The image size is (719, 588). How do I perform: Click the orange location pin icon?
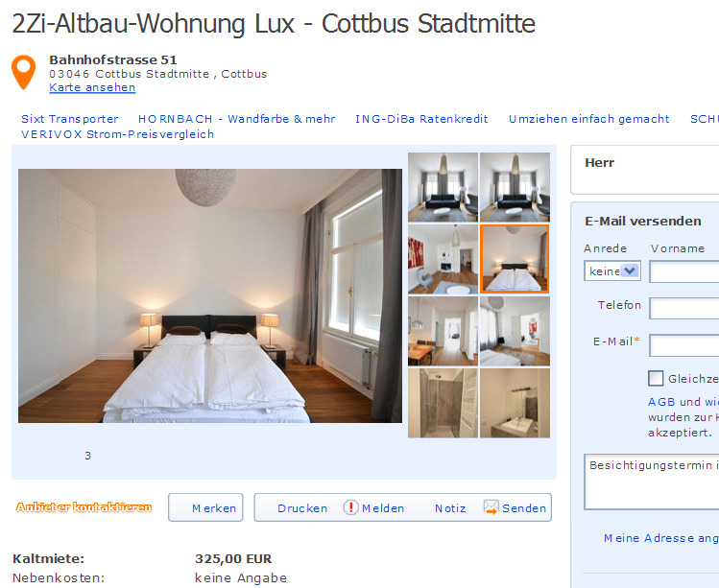click(x=23, y=72)
